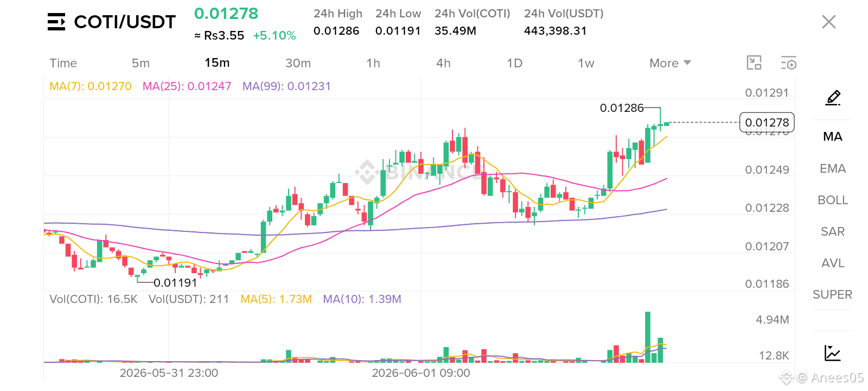
Task: Click the MA(99): 0.01231 label
Action: point(286,86)
